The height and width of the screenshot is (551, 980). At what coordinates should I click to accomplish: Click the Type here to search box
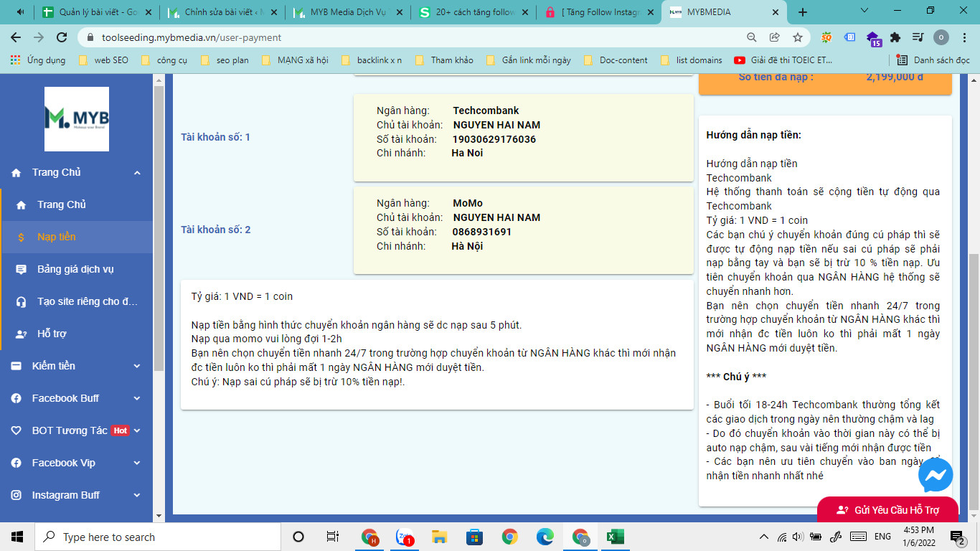click(158, 537)
